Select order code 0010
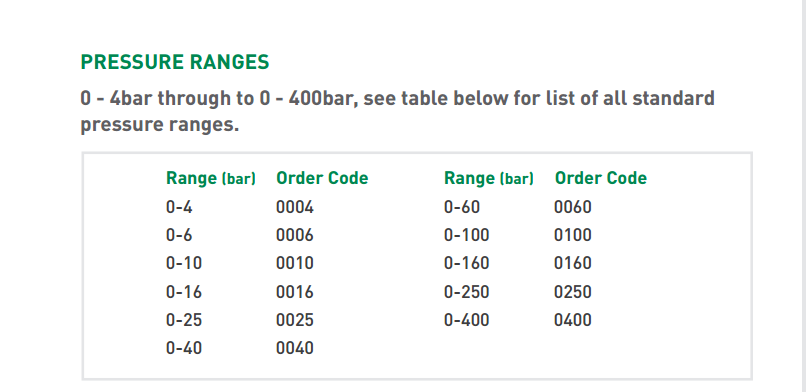Image resolution: width=806 pixels, height=392 pixels. (x=295, y=263)
